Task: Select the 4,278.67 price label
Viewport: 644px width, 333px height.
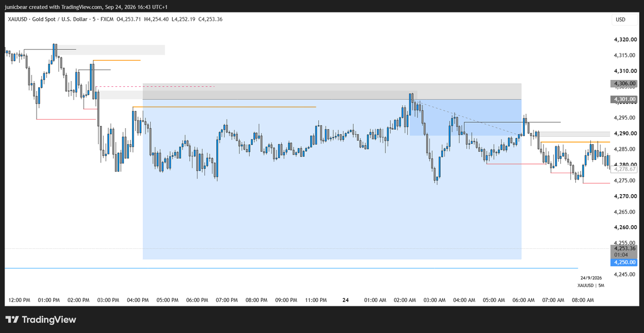Action: point(624,169)
